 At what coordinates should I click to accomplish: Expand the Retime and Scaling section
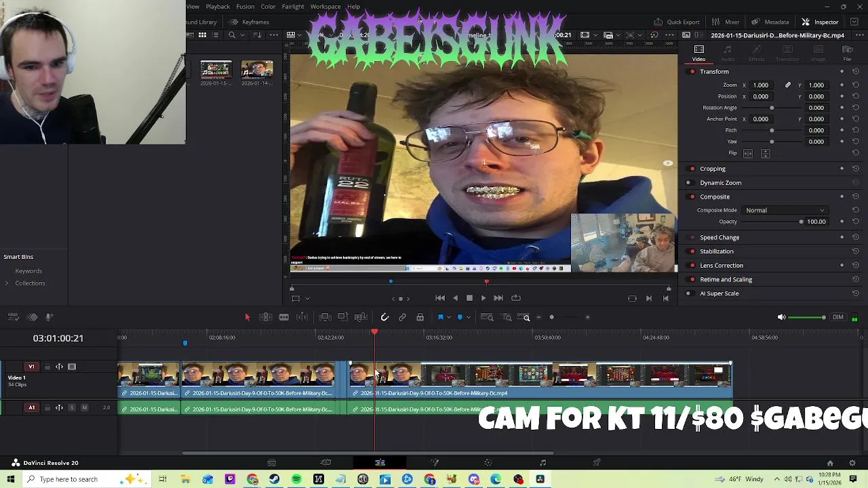[x=726, y=279]
